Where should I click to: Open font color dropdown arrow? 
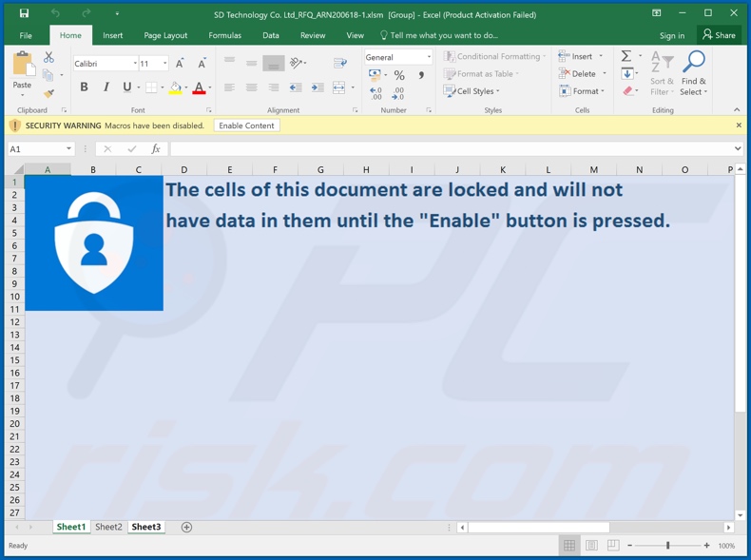click(x=210, y=87)
